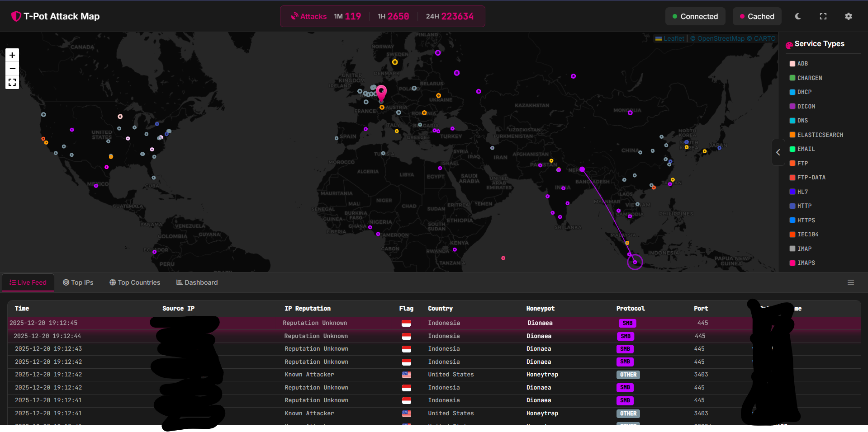
Task: Open the Leaflet attribution link
Action: [674, 38]
